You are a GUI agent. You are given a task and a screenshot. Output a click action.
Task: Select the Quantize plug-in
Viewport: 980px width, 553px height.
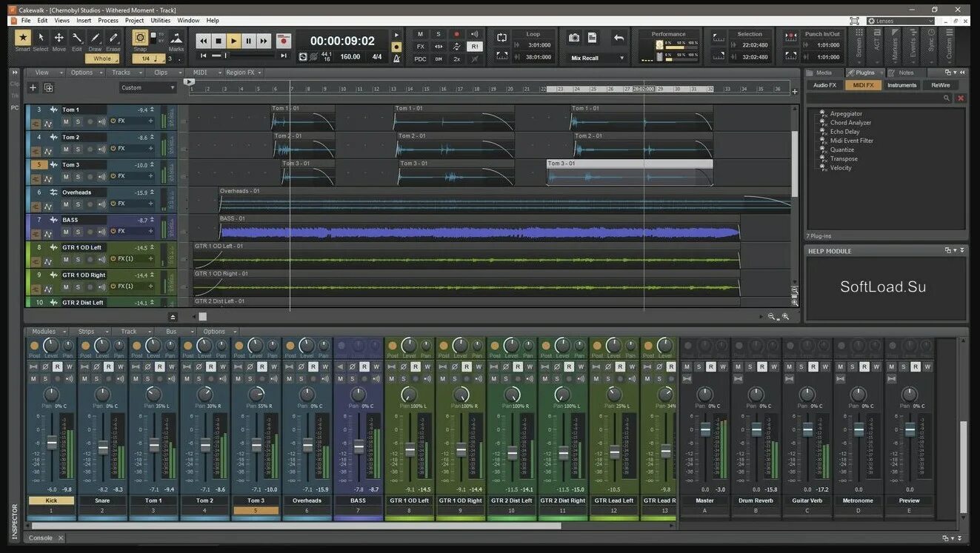tap(842, 150)
